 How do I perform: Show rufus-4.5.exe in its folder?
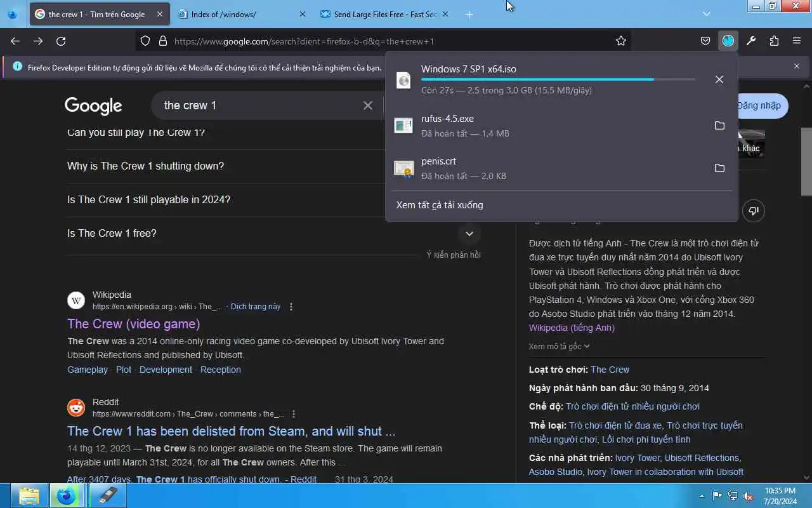tap(719, 126)
